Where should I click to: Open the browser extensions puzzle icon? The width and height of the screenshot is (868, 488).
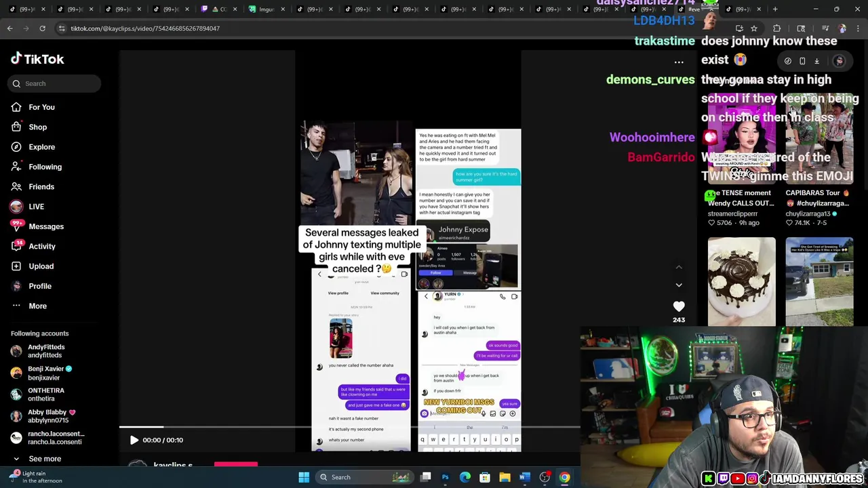pyautogui.click(x=776, y=28)
